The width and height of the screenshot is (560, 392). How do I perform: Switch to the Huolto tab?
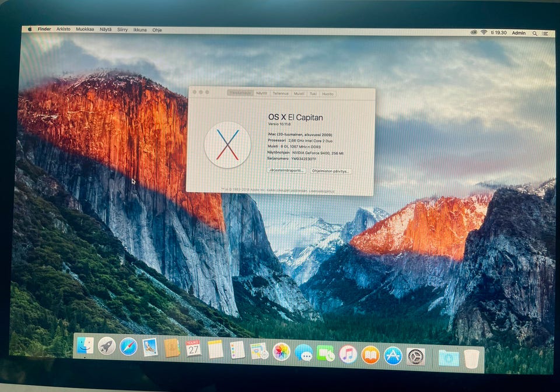[327, 94]
